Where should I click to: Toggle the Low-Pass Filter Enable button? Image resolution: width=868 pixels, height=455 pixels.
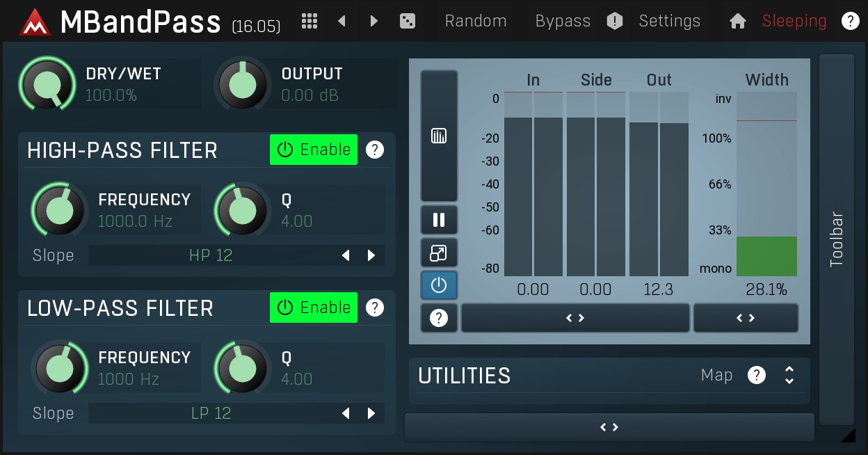[x=314, y=308]
